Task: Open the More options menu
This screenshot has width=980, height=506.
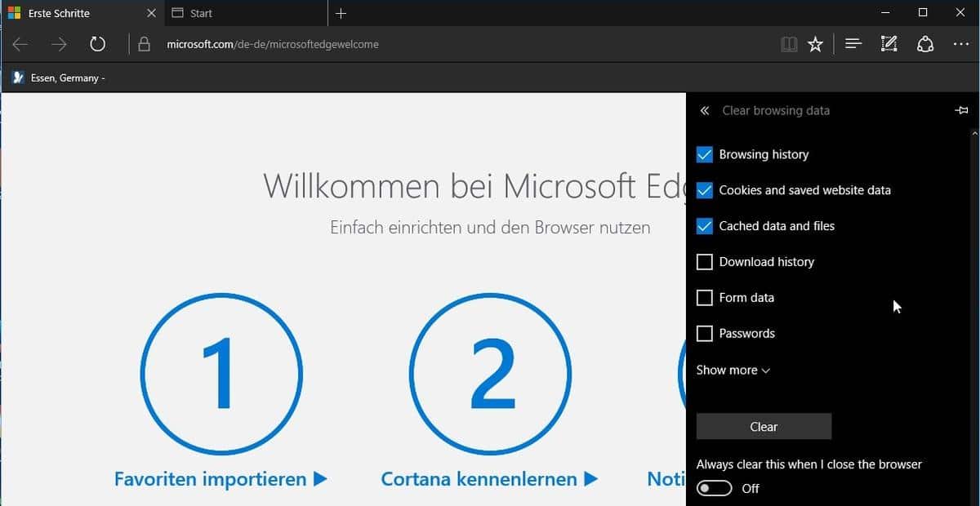Action: pyautogui.click(x=960, y=44)
